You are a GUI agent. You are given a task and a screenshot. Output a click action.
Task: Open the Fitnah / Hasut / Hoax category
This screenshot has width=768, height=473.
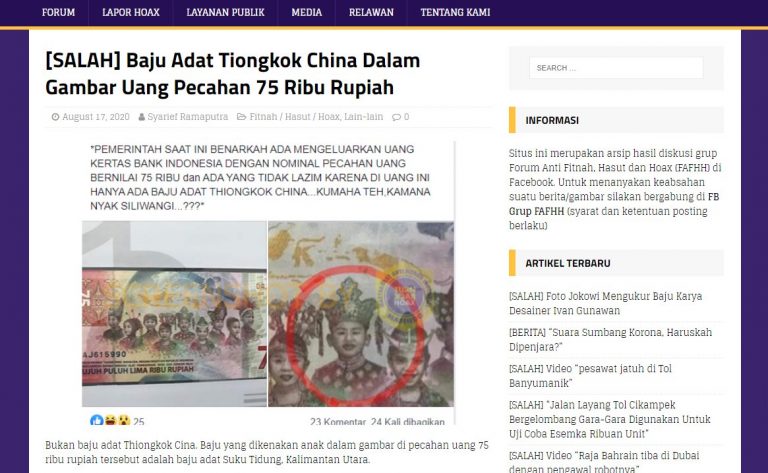point(295,117)
